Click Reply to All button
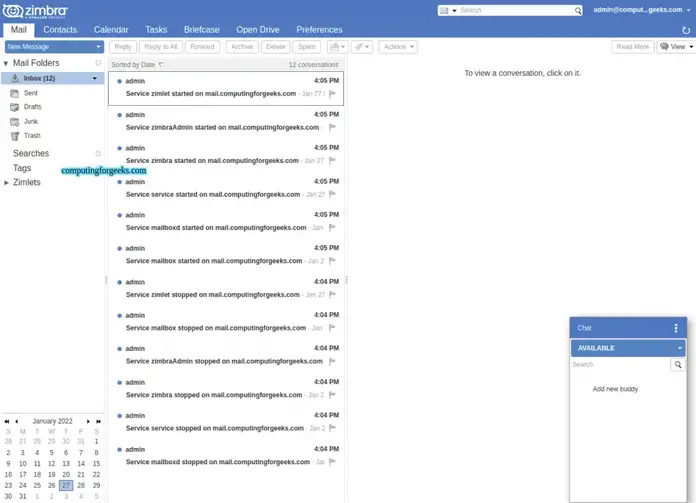This screenshot has height=503, width=696. (x=161, y=47)
